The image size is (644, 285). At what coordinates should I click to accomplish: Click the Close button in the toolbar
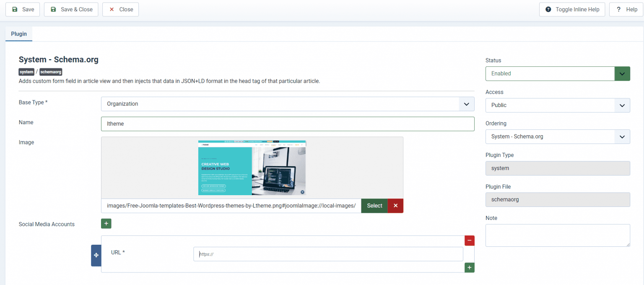[120, 9]
